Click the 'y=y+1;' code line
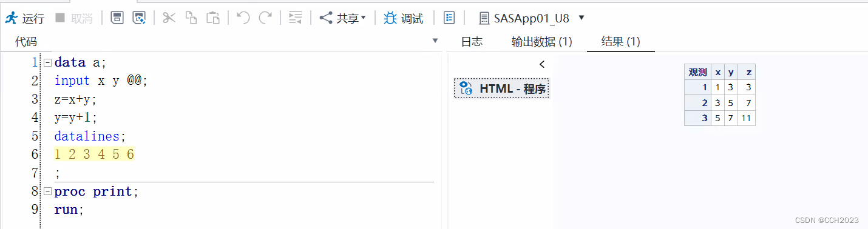868x229 pixels. (75, 118)
